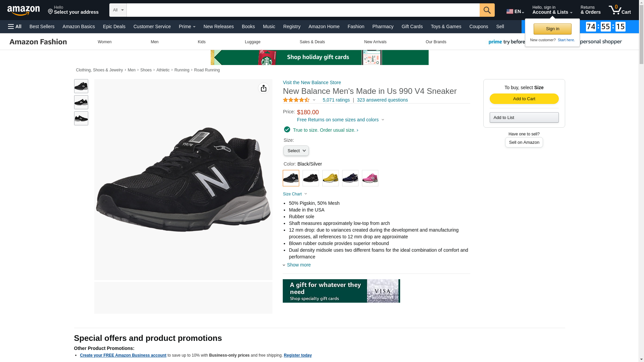Screen dimensions: 644x362
Task: Select the pink color swatch
Action: (x=370, y=178)
